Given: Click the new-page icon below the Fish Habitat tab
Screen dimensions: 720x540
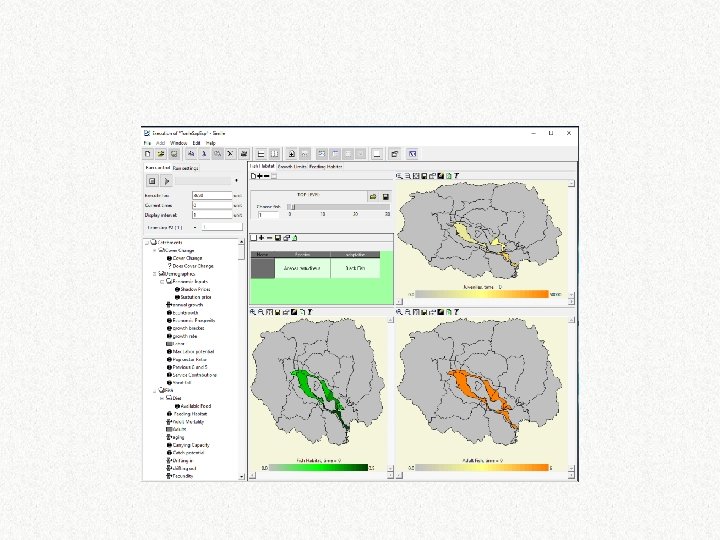Looking at the screenshot, I should pos(253,176).
